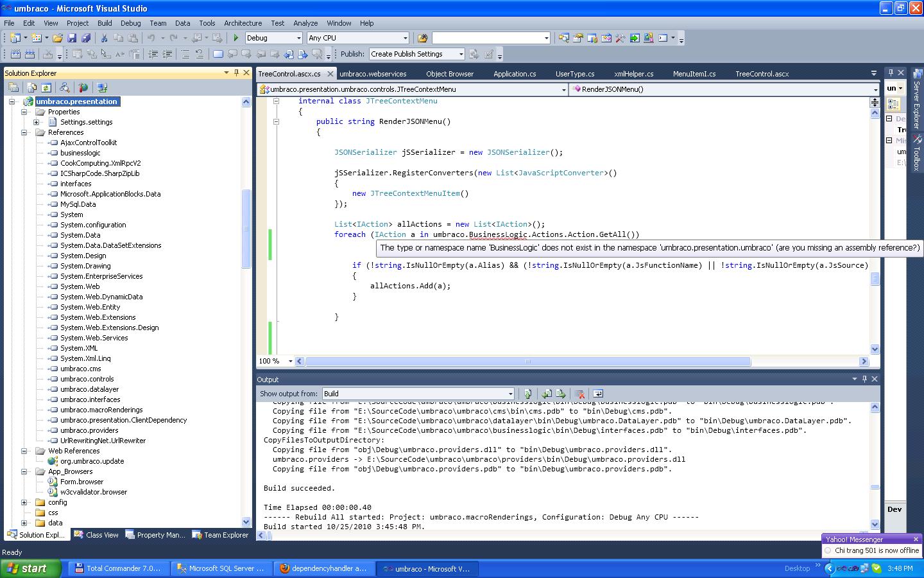The width and height of the screenshot is (924, 578).
Task: Click the Find in Files icon
Action: coord(422,38)
